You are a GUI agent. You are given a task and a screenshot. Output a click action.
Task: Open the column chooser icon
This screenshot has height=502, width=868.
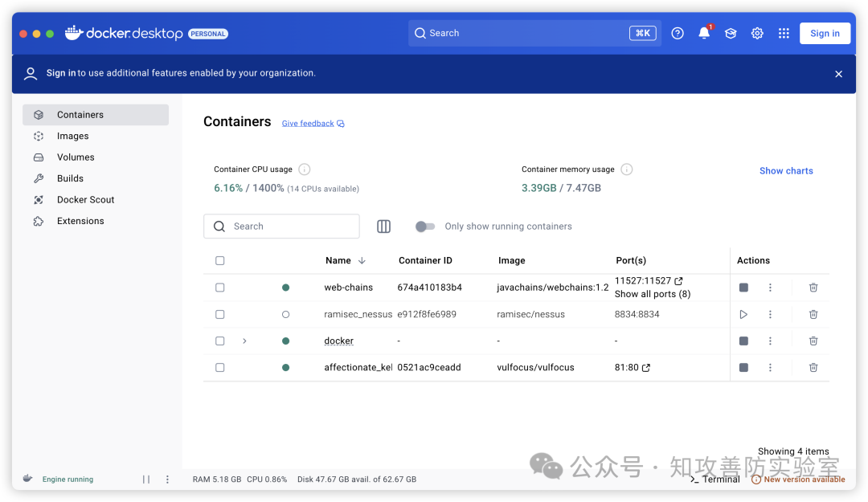click(x=383, y=227)
